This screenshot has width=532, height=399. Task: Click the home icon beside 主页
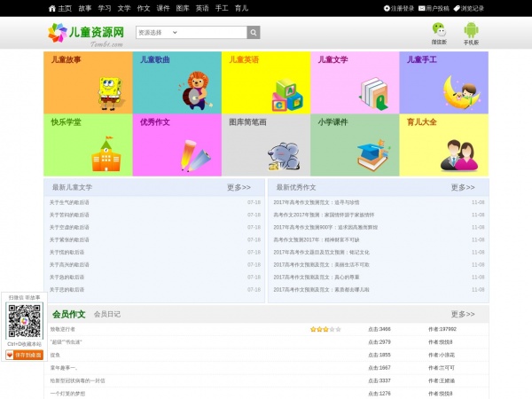click(52, 8)
